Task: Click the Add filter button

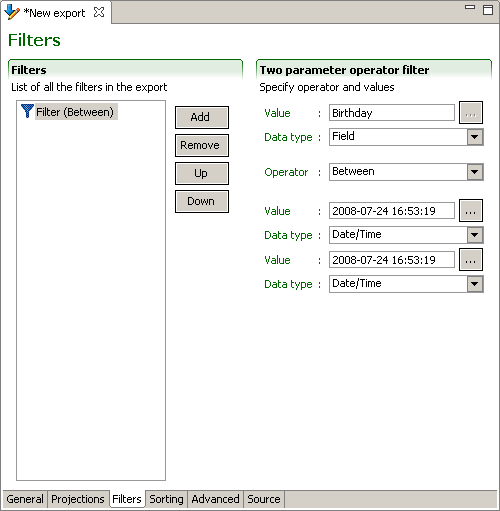Action: pyautogui.click(x=202, y=117)
